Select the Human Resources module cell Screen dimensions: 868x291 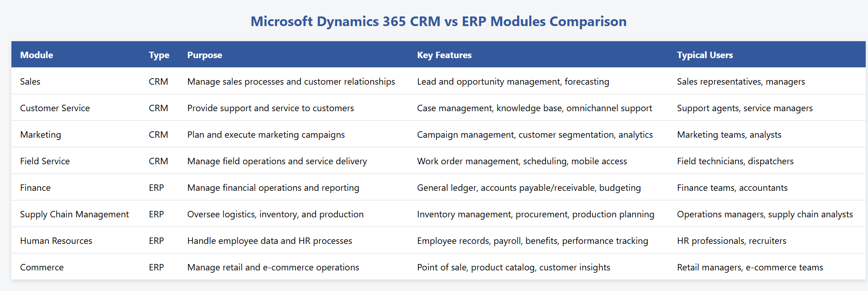click(56, 241)
